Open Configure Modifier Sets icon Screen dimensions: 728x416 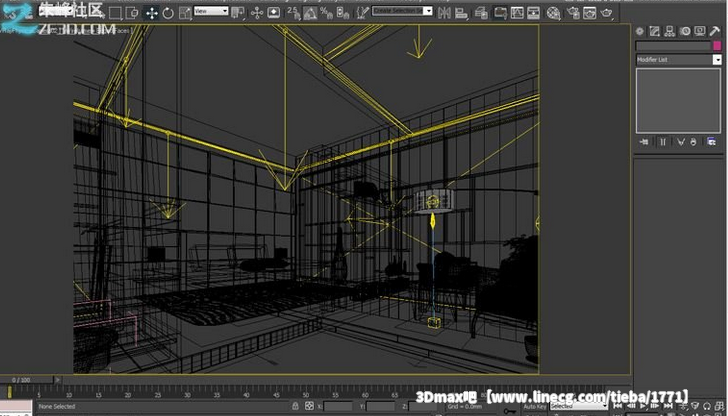click(712, 144)
